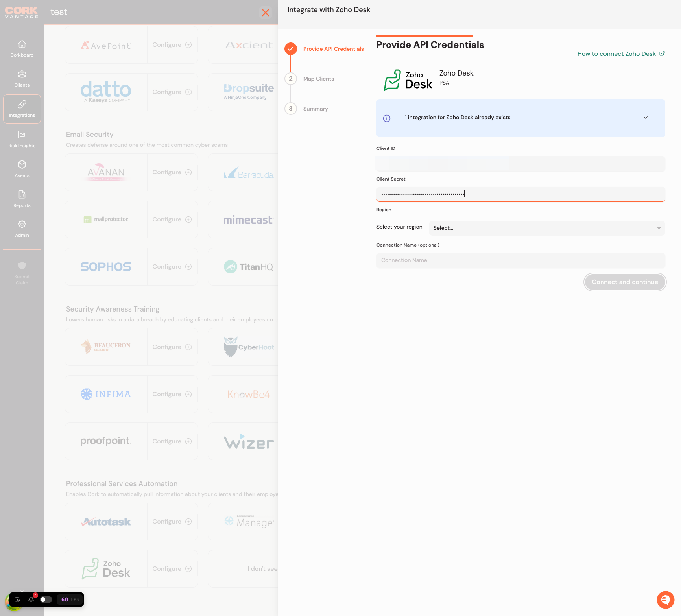Go to the Map Clients step
Screen dimensions: 681x616
[318, 79]
